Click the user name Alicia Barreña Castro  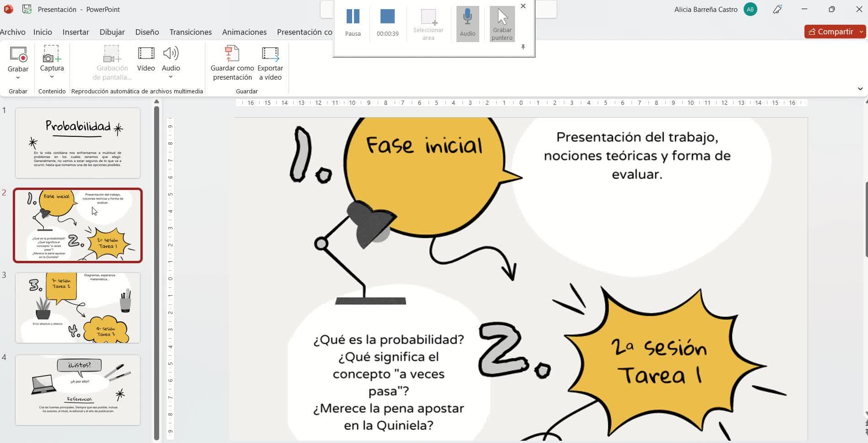click(706, 9)
